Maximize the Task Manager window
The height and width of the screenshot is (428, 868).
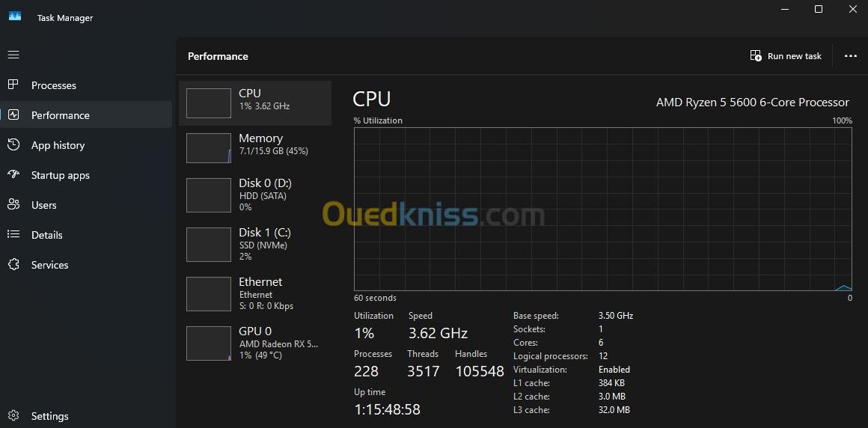coord(819,10)
